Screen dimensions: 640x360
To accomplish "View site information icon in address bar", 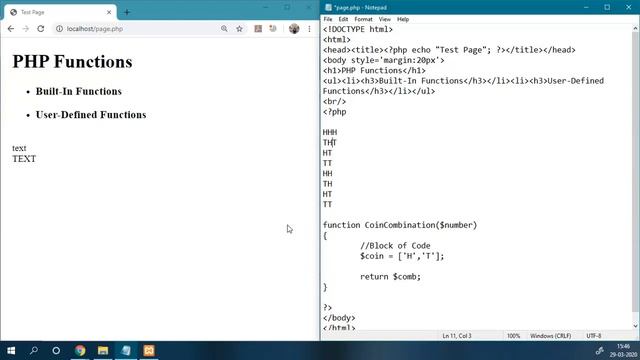I will pos(59,29).
